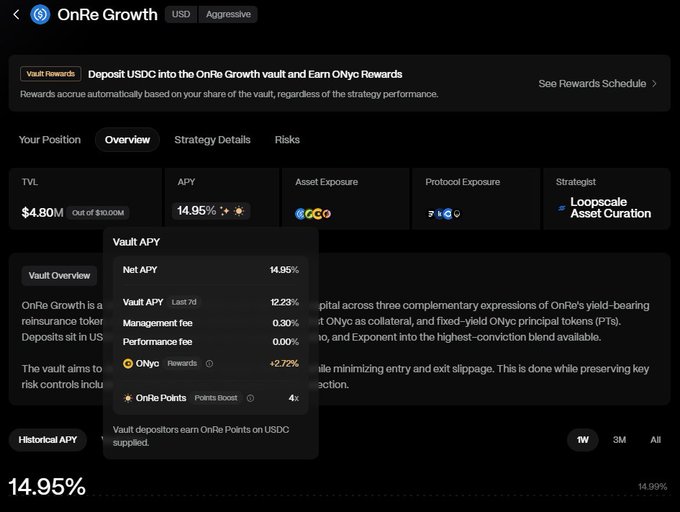Image resolution: width=680 pixels, height=512 pixels.
Task: Click 'Vault depositors earn OnRe Points' note
Action: 201,436
